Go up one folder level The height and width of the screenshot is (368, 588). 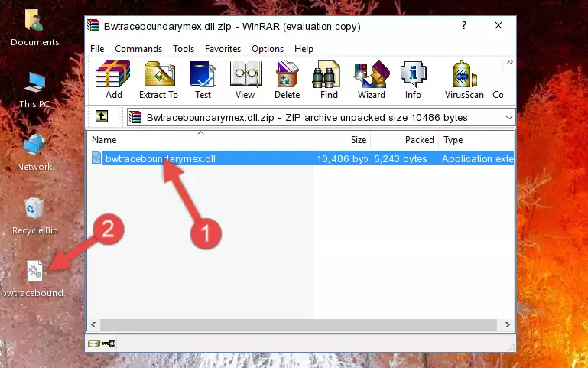tap(102, 116)
